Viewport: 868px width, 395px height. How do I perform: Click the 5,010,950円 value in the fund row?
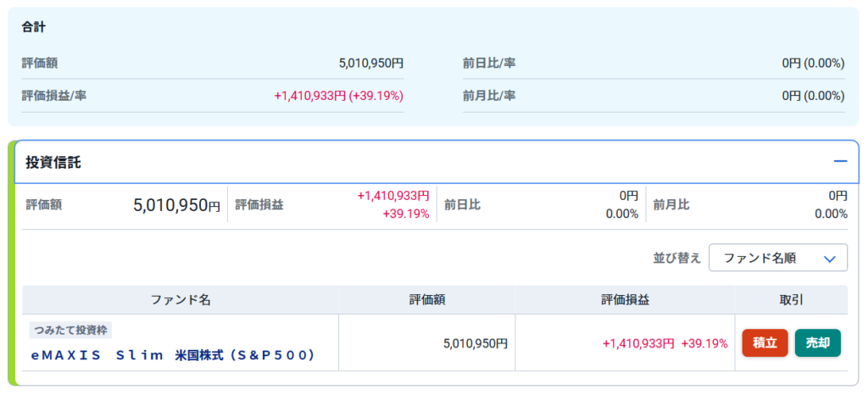tap(476, 343)
